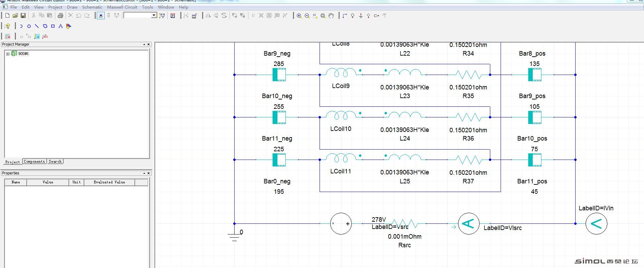Click the red Q toolbar icon

(x=173, y=16)
